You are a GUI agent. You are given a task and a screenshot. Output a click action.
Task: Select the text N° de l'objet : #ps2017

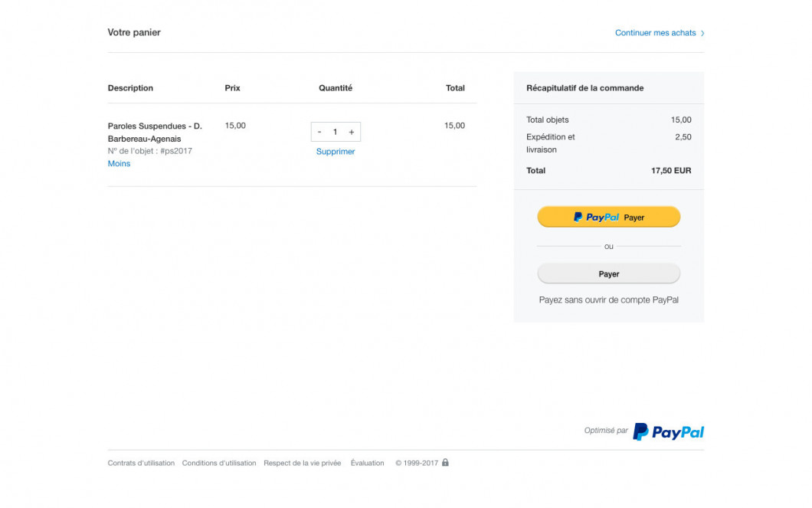coord(149,151)
